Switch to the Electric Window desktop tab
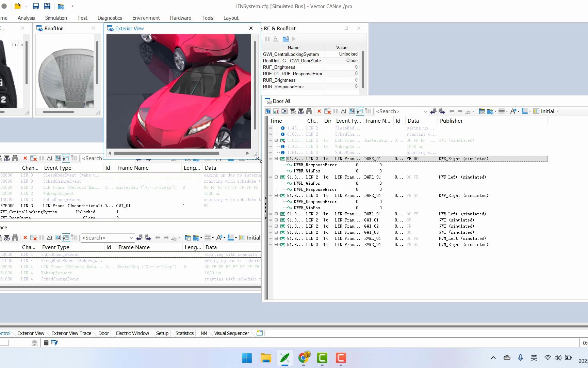Image resolution: width=588 pixels, height=368 pixels. tap(132, 333)
